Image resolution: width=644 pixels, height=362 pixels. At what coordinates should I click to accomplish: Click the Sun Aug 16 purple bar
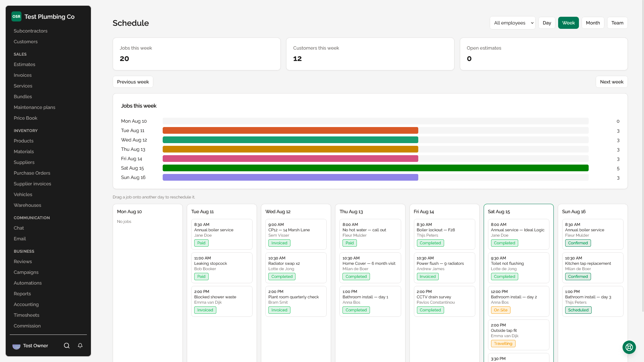290,177
